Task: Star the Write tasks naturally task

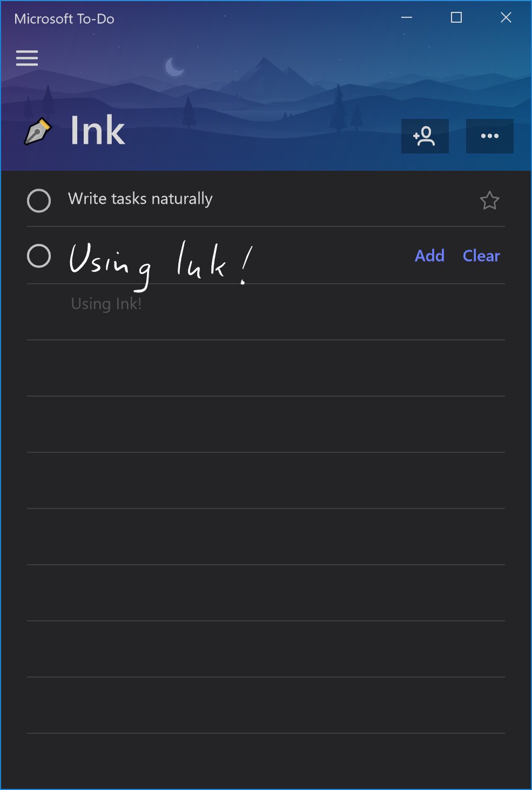Action: (x=490, y=200)
